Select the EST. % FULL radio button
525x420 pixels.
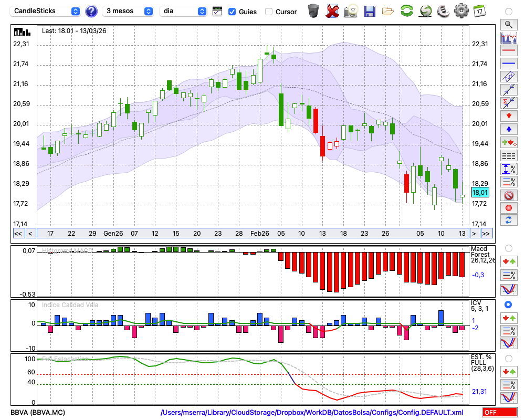pyautogui.click(x=508, y=358)
